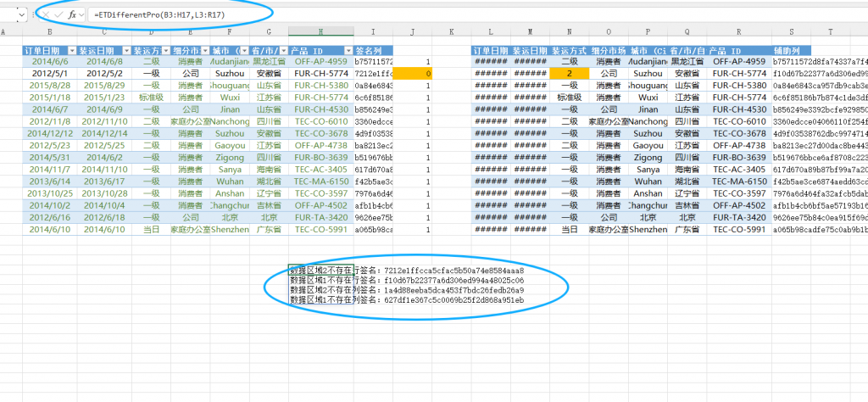The image size is (868, 402).
Task: Cancel the formula entry with the X icon
Action: 46,15
